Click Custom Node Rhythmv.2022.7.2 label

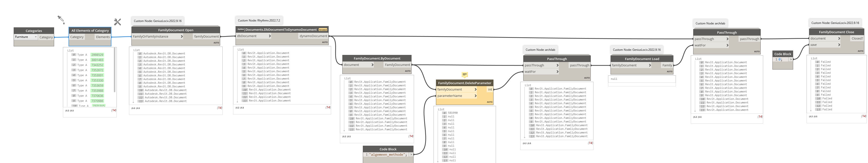(x=259, y=20)
